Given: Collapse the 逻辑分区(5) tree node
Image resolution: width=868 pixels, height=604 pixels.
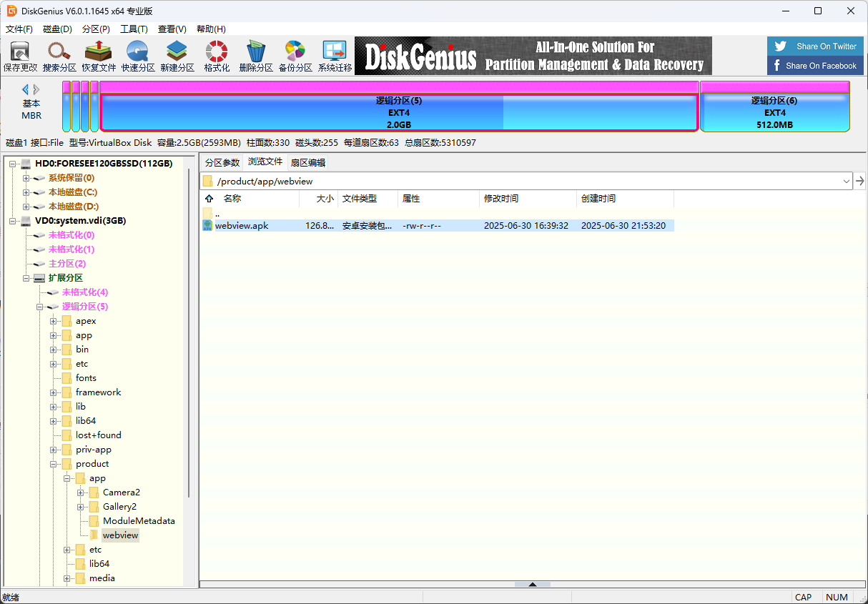Looking at the screenshot, I should [39, 306].
